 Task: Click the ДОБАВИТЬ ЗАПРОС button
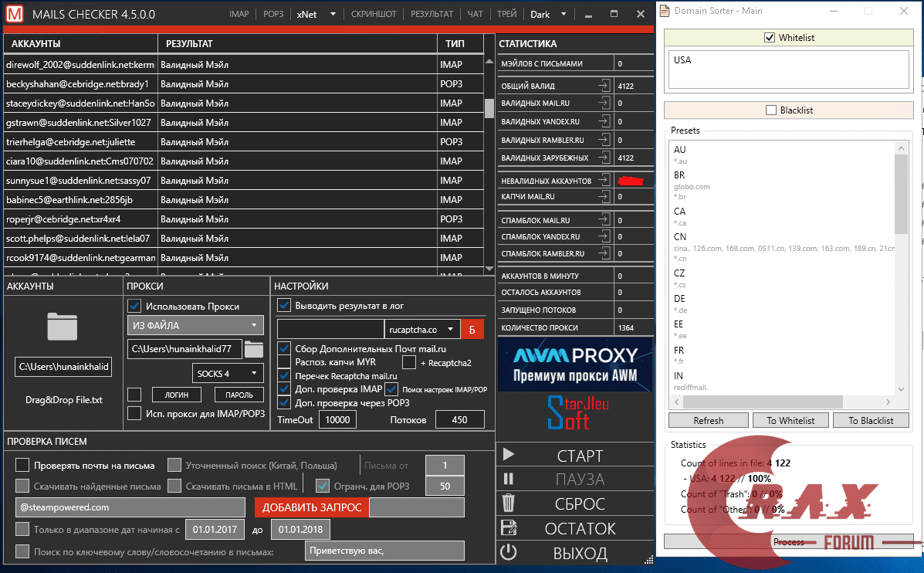312,507
